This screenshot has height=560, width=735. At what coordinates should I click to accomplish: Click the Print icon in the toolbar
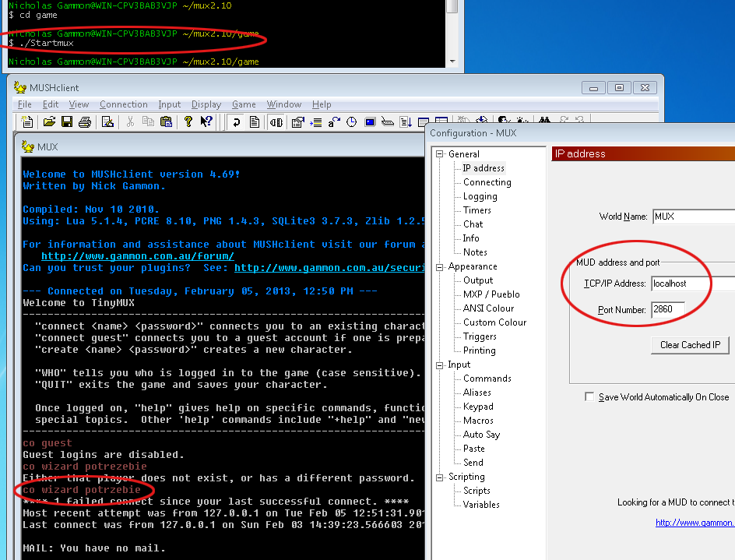tap(85, 122)
